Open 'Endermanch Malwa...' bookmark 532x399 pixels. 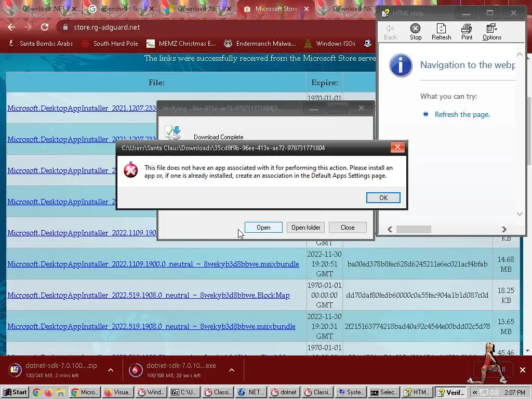(260, 44)
